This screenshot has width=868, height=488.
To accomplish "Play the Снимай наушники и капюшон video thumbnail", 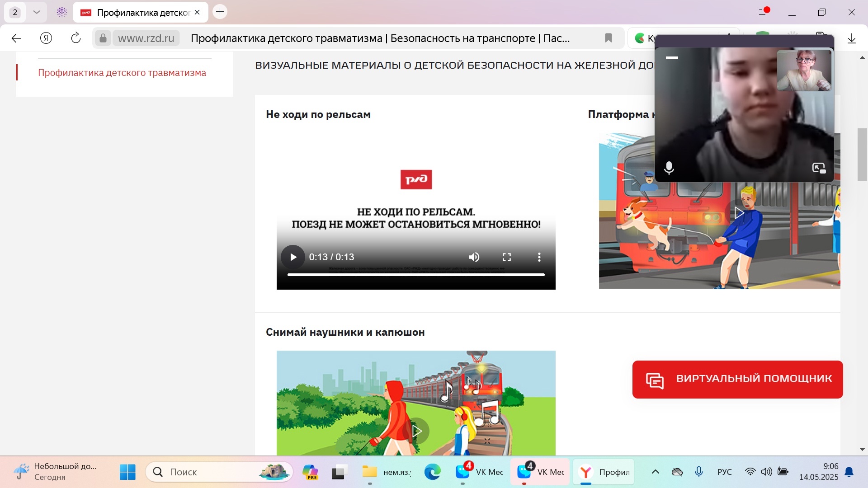I will click(416, 431).
